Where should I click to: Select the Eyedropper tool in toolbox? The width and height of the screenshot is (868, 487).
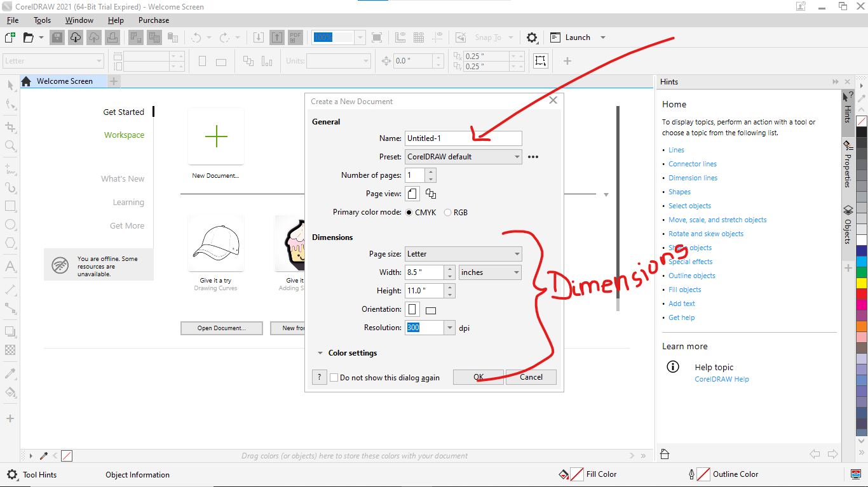pos(10,373)
